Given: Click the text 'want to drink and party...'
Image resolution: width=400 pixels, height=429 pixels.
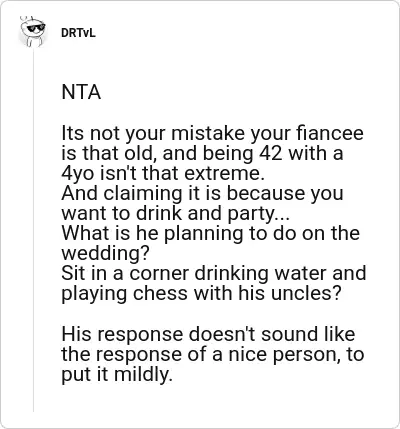Looking at the screenshot, I should pyautogui.click(x=175, y=214).
